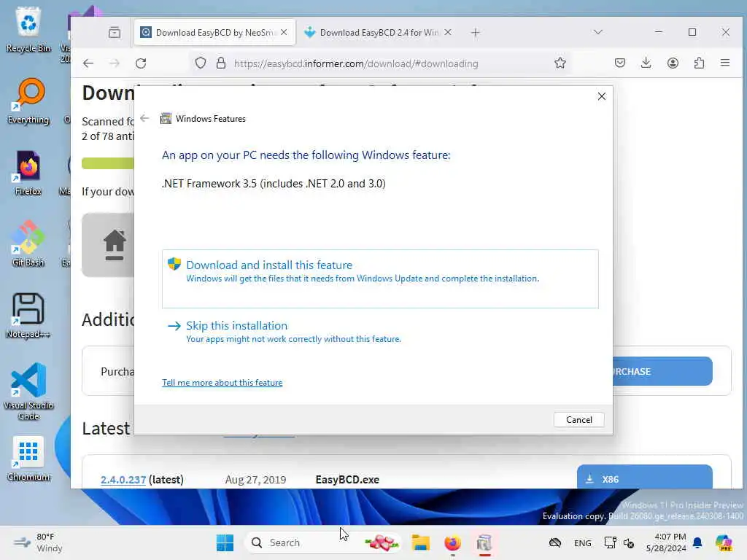The height and width of the screenshot is (560, 747).
Task: Click the cloud sync-off icon in tray
Action: (555, 542)
